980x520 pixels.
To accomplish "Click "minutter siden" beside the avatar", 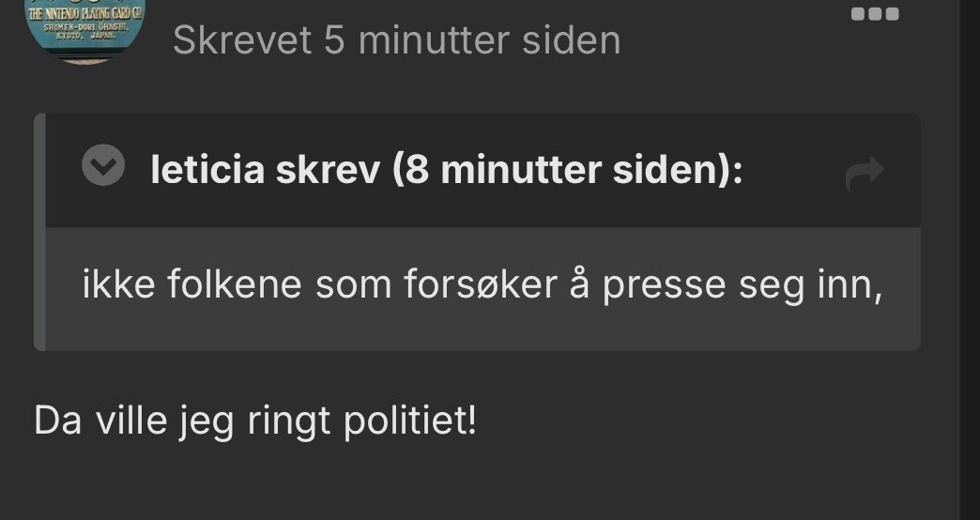I will (x=489, y=40).
